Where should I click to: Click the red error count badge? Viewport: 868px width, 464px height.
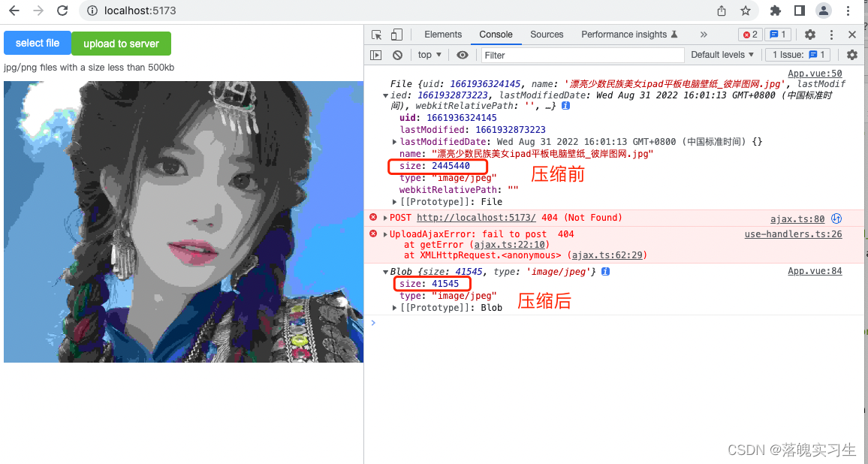pos(750,35)
